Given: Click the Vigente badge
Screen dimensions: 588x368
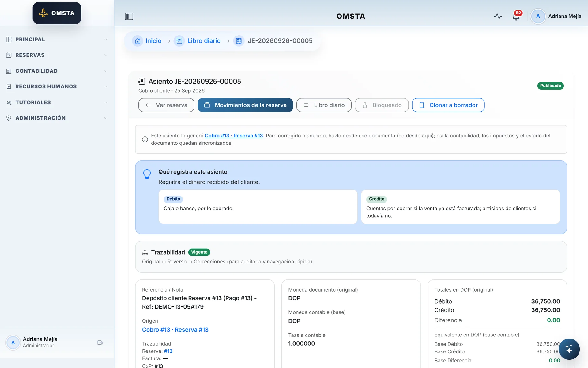Looking at the screenshot, I should [x=199, y=252].
